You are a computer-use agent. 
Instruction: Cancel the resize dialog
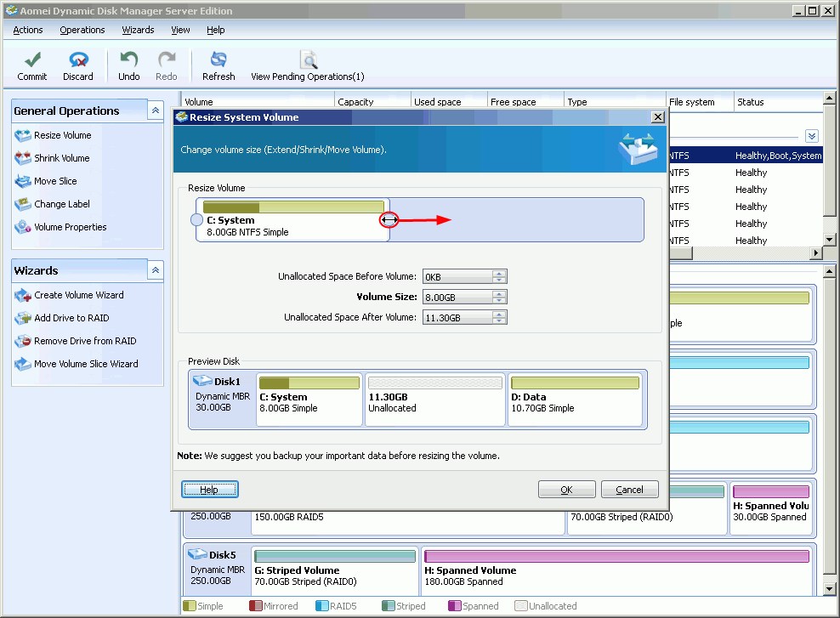click(x=629, y=490)
